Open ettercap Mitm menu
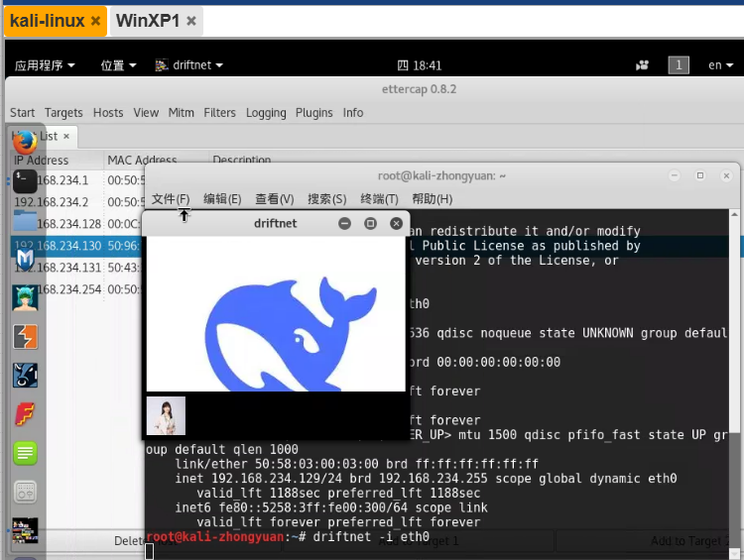744x560 pixels. pos(182,113)
